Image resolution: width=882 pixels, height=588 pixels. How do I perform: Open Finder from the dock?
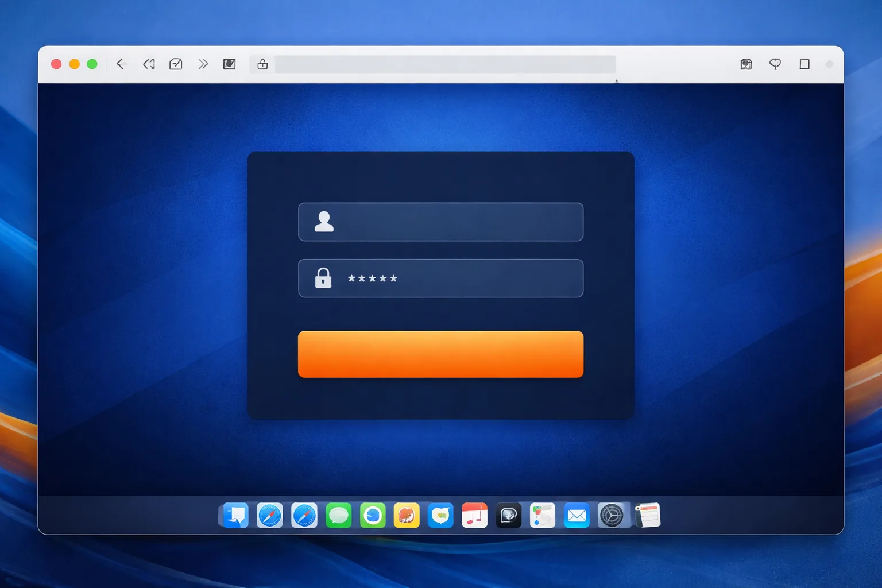235,515
